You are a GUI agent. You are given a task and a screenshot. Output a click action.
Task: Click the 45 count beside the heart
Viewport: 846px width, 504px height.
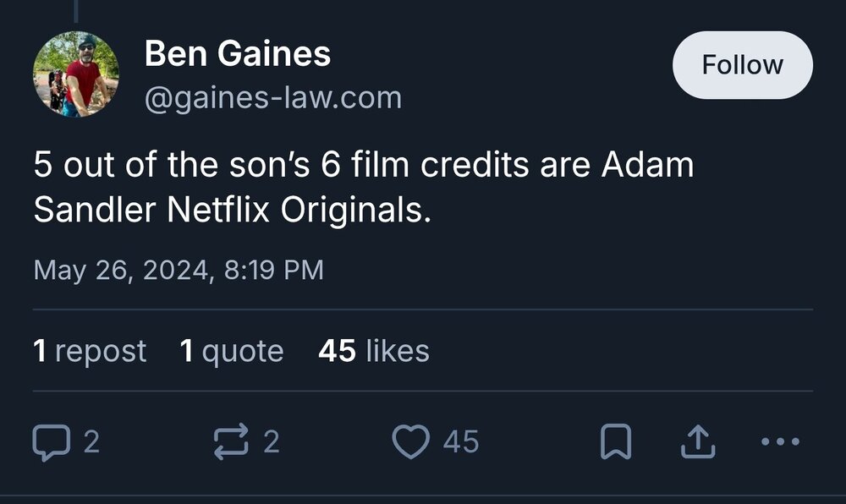(461, 441)
